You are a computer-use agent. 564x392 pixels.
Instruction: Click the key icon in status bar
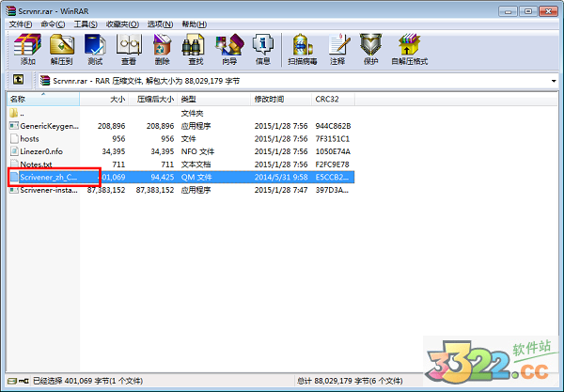[x=23, y=381]
